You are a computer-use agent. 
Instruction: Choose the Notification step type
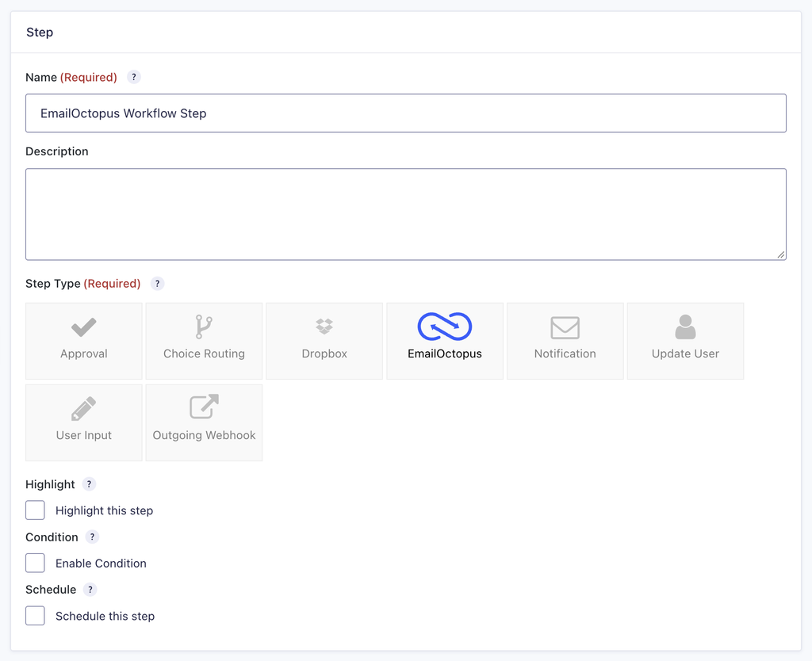[565, 341]
